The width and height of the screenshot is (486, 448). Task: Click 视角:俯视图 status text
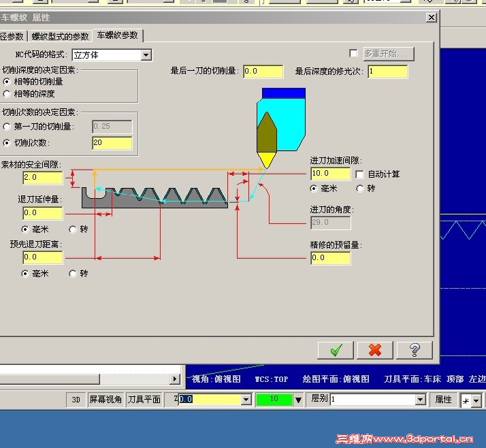[x=216, y=379]
